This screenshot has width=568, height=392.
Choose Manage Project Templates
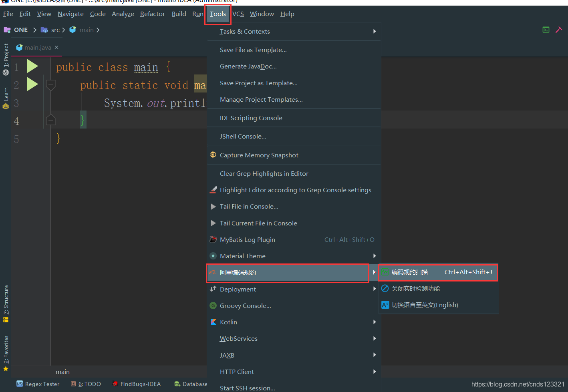(294, 100)
